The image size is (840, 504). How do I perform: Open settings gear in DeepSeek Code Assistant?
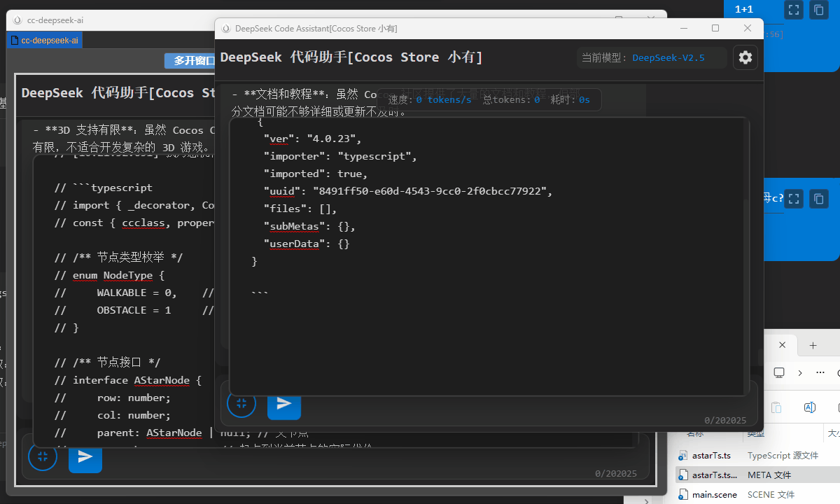(745, 57)
